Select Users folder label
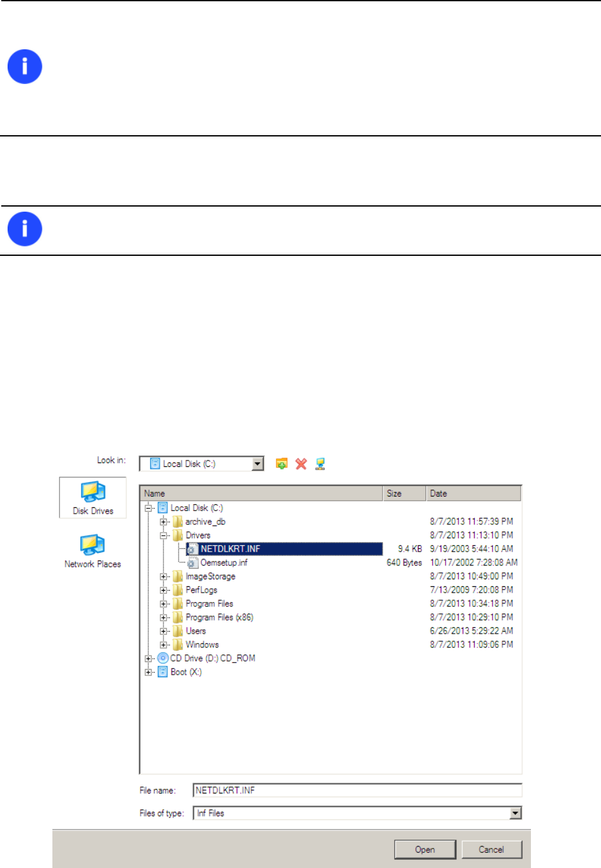The height and width of the screenshot is (868, 601). pos(196,631)
